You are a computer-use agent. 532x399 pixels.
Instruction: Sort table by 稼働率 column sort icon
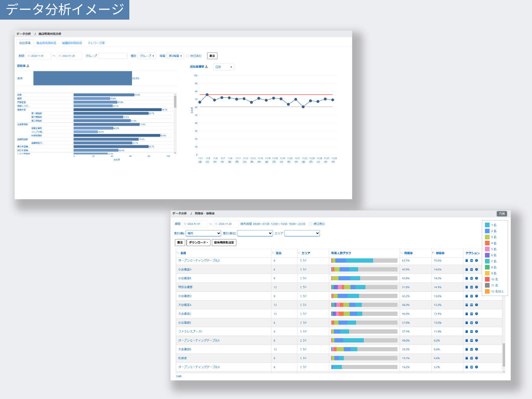pyautogui.click(x=433, y=253)
